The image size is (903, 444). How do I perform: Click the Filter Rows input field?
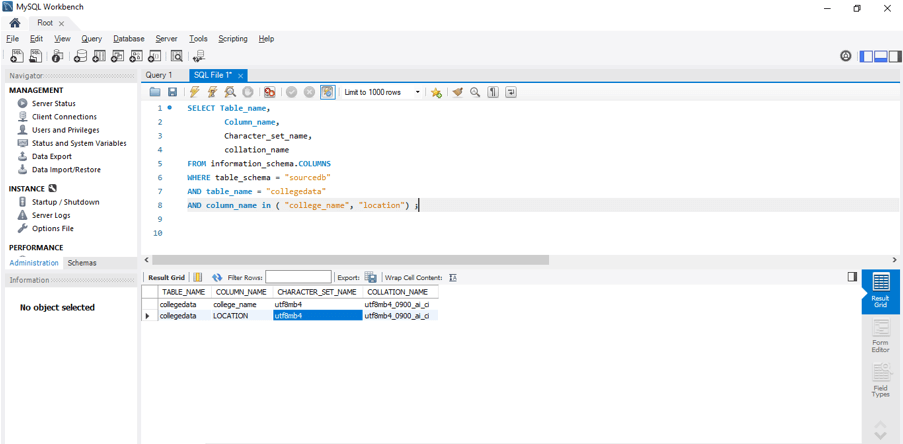tap(298, 277)
